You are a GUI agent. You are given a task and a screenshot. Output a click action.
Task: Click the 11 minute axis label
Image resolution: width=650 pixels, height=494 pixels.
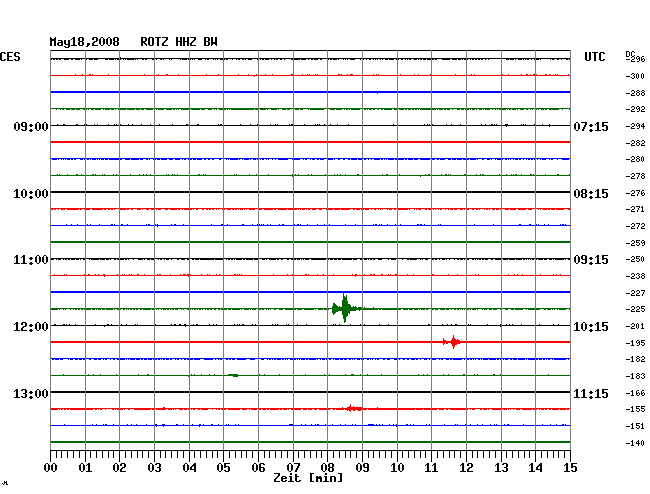coord(431,467)
